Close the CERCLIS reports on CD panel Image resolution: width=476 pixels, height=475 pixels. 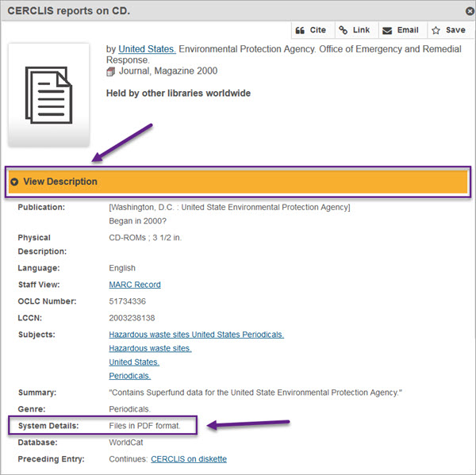click(x=470, y=11)
